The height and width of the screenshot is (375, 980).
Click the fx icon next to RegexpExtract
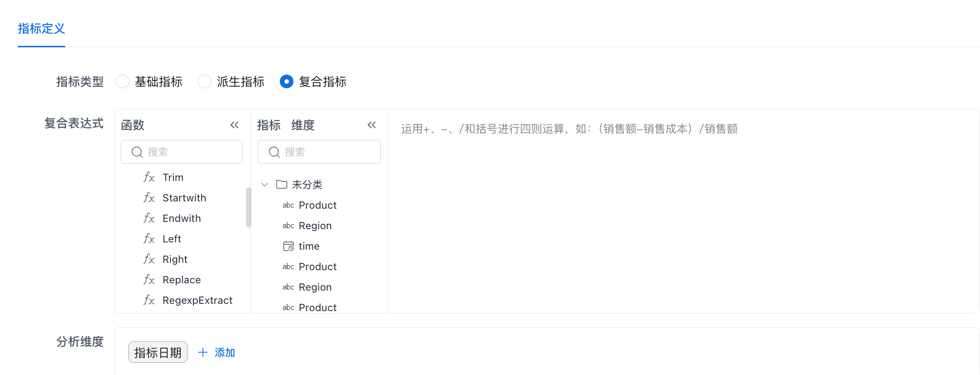click(149, 300)
